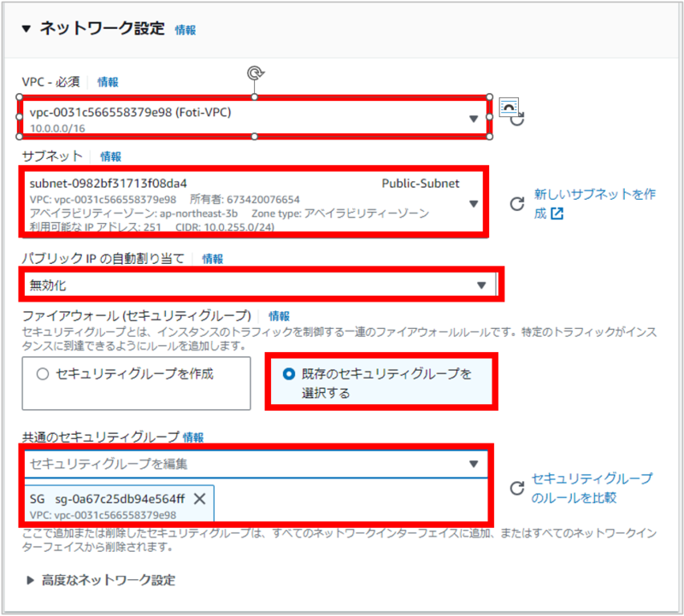The image size is (684, 616).
Task: Click the rotate handle above VPC box
Action: pos(255,73)
